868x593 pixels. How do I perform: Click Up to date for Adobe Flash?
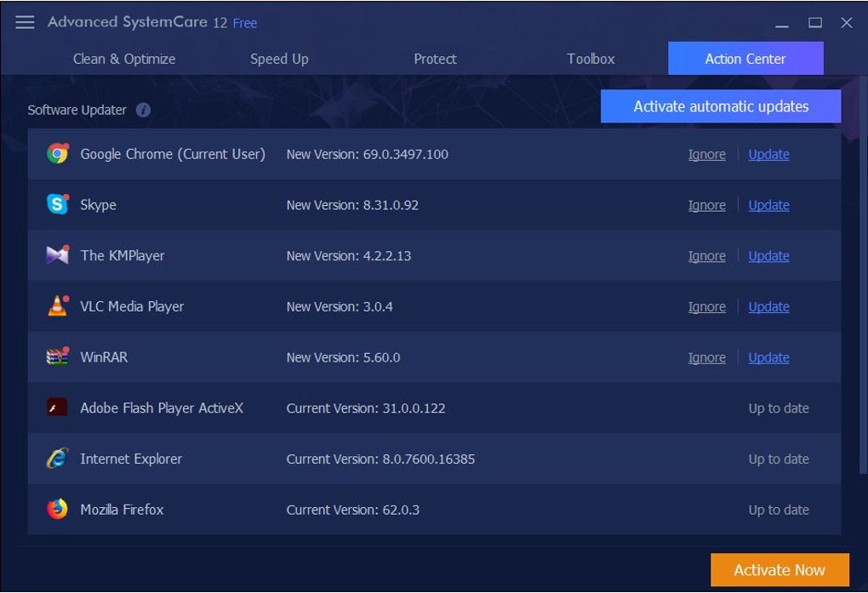pos(779,408)
